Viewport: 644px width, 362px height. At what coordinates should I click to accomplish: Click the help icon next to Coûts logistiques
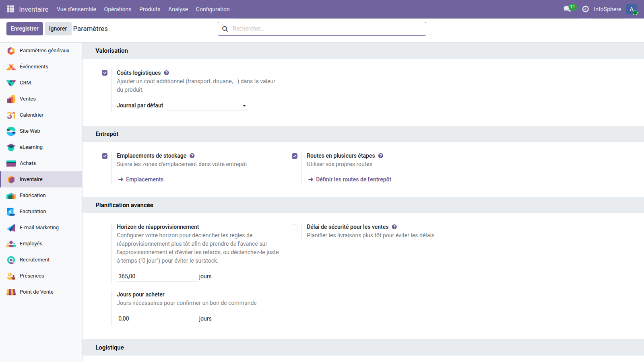click(x=166, y=73)
